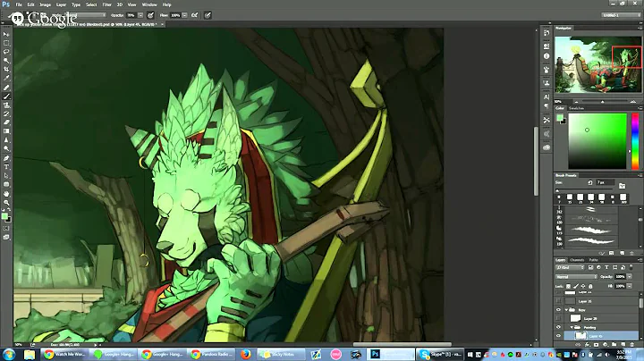Hide the Painting layer group
644x361 pixels.
tap(559, 327)
